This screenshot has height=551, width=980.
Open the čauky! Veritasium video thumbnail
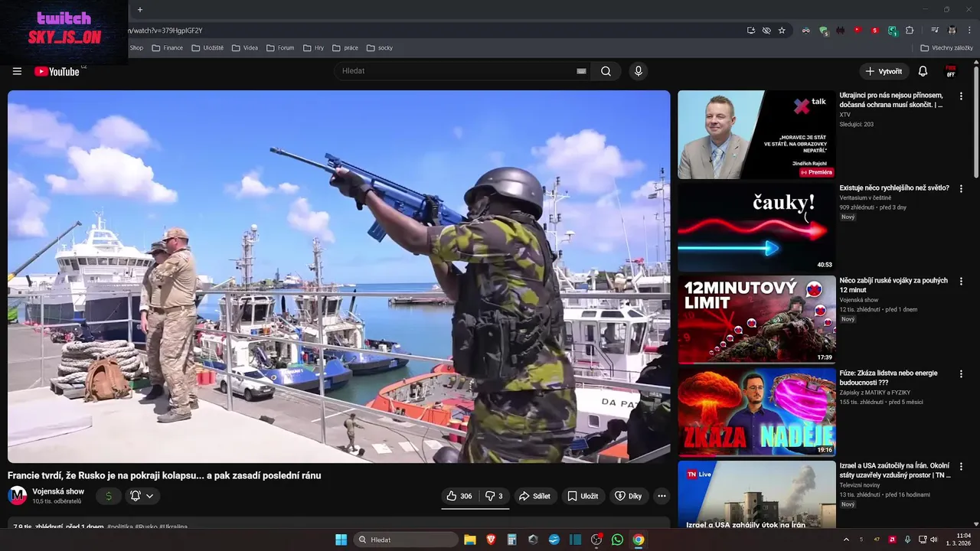click(x=756, y=227)
